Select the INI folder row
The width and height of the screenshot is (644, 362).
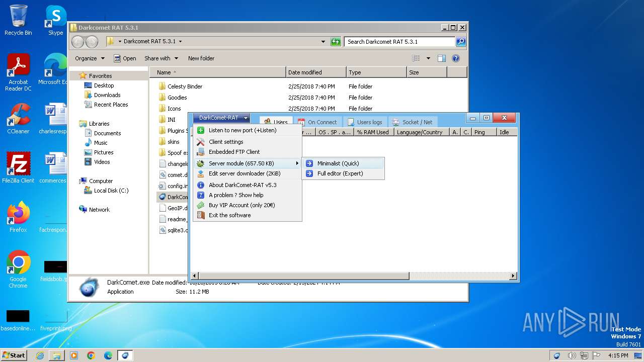click(172, 120)
